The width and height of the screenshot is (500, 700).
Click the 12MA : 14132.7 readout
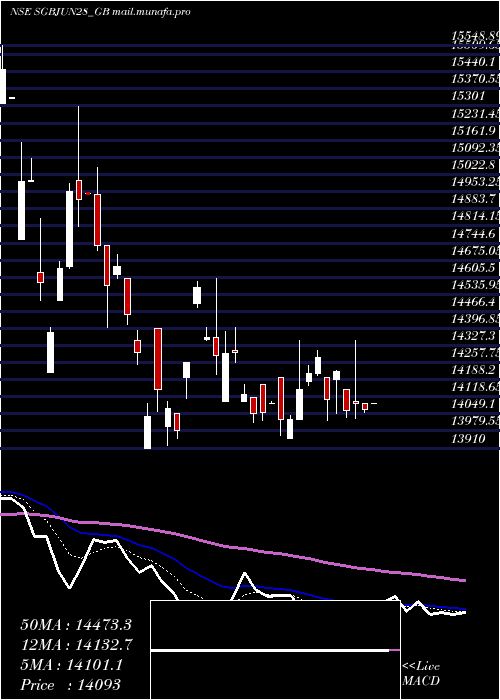(x=76, y=646)
